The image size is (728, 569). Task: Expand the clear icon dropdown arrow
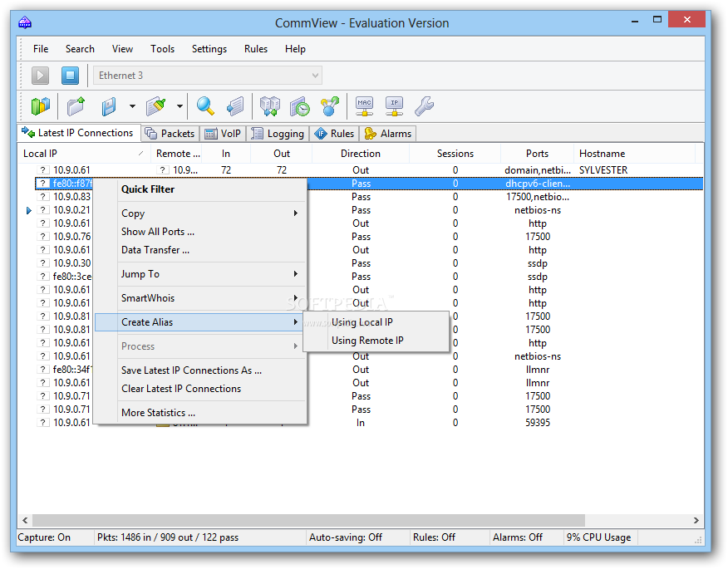pos(180,106)
